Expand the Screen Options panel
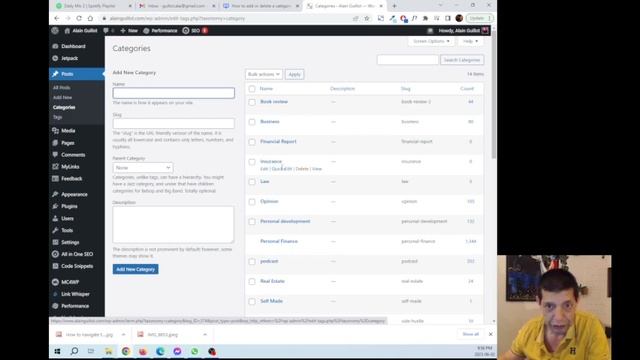The height and width of the screenshot is (360, 640). point(431,41)
